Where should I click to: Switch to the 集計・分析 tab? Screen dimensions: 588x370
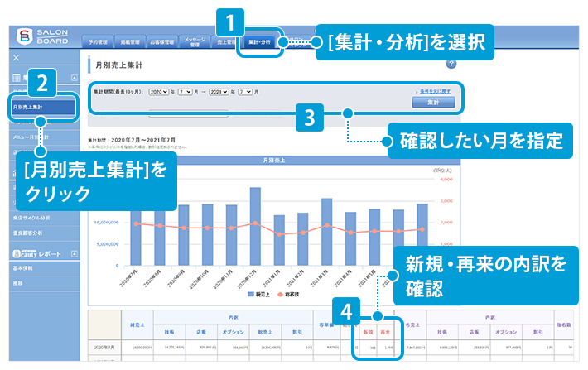click(259, 41)
